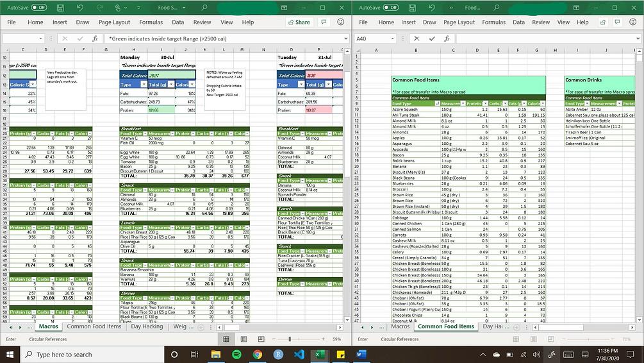Click formula bar Cancel X in right window
Image resolution: width=644 pixels, height=363 pixels.
click(x=417, y=38)
